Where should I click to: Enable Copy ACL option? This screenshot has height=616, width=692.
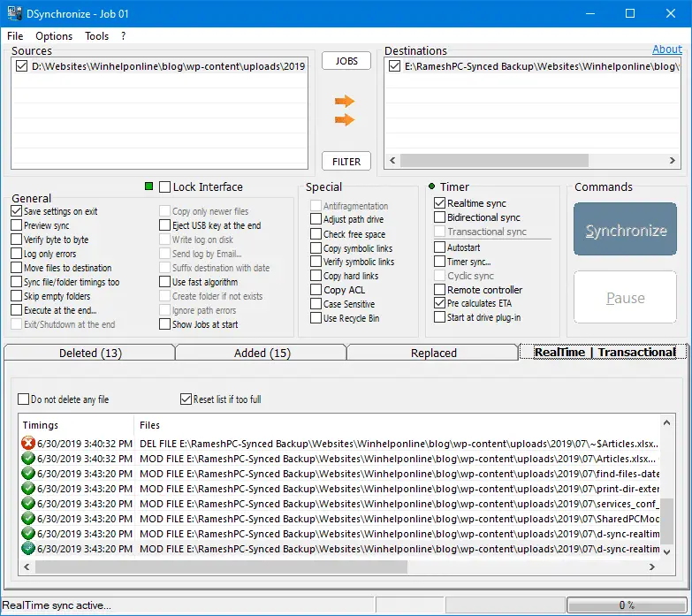[316, 290]
